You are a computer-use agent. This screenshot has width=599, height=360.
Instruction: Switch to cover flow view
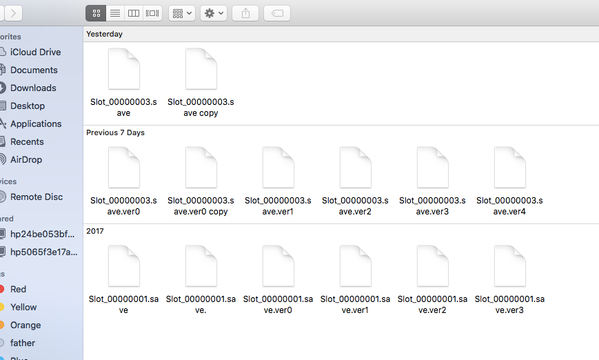coord(152,13)
